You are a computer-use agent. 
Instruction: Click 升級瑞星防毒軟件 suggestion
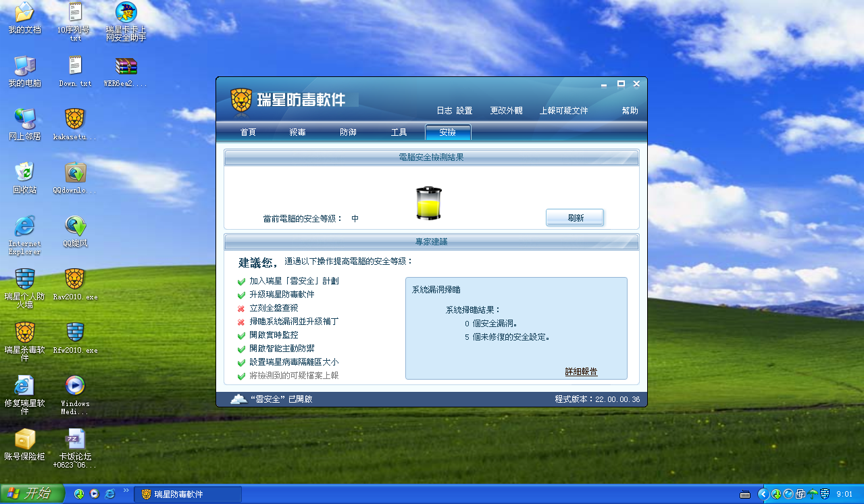point(282,295)
